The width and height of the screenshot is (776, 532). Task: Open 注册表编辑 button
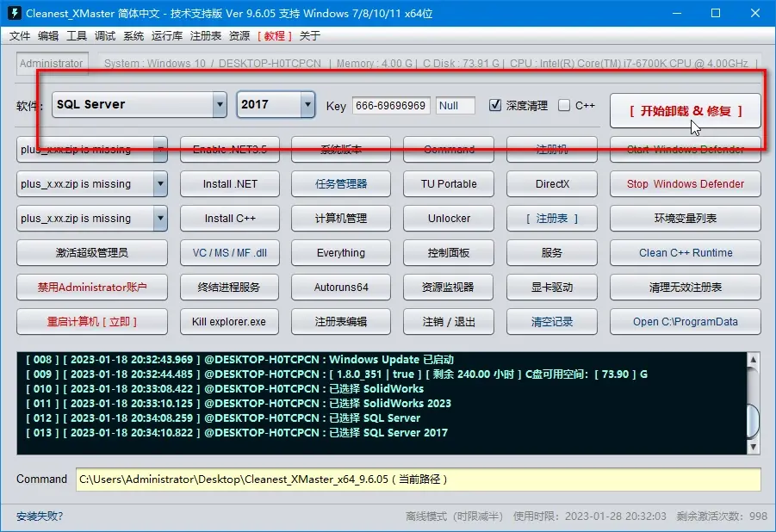pyautogui.click(x=340, y=322)
